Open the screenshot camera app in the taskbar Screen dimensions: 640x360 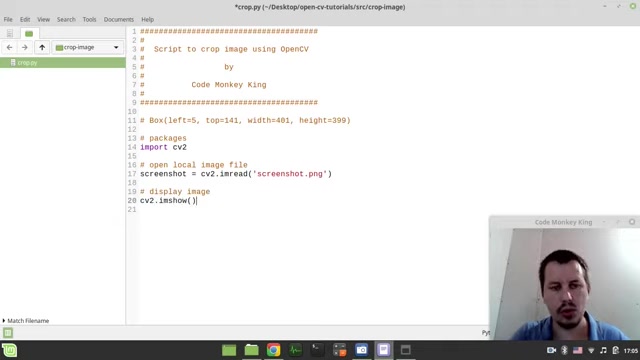click(361, 350)
